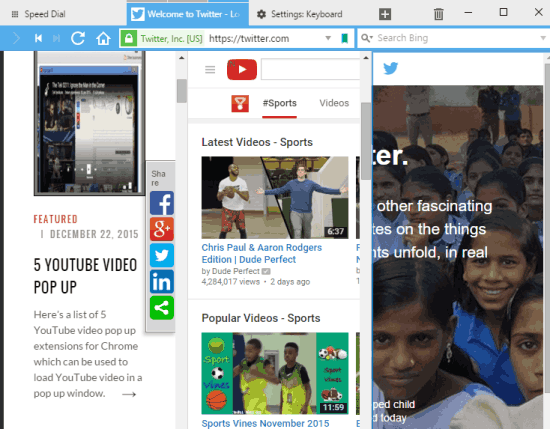
Task: Click the Twitter bird logo
Action: [390, 68]
